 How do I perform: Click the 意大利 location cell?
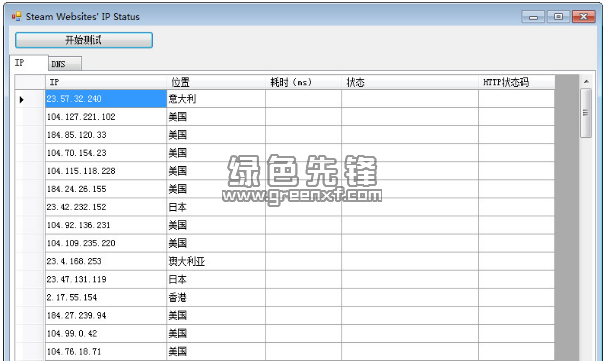pyautogui.click(x=216, y=99)
